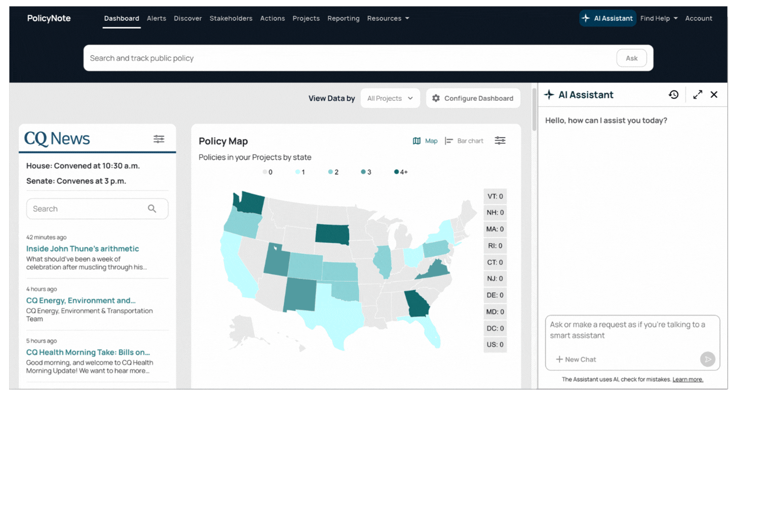
Task: Open the Learn more link
Action: point(688,379)
